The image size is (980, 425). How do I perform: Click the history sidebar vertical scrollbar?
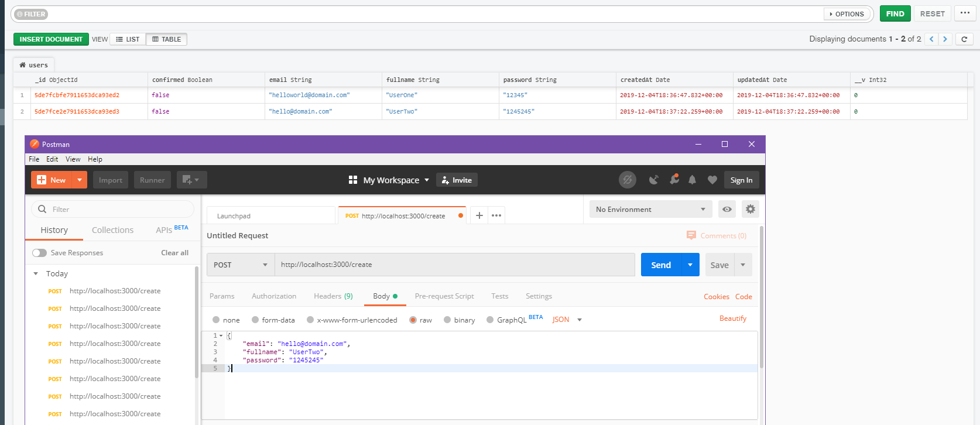197,322
